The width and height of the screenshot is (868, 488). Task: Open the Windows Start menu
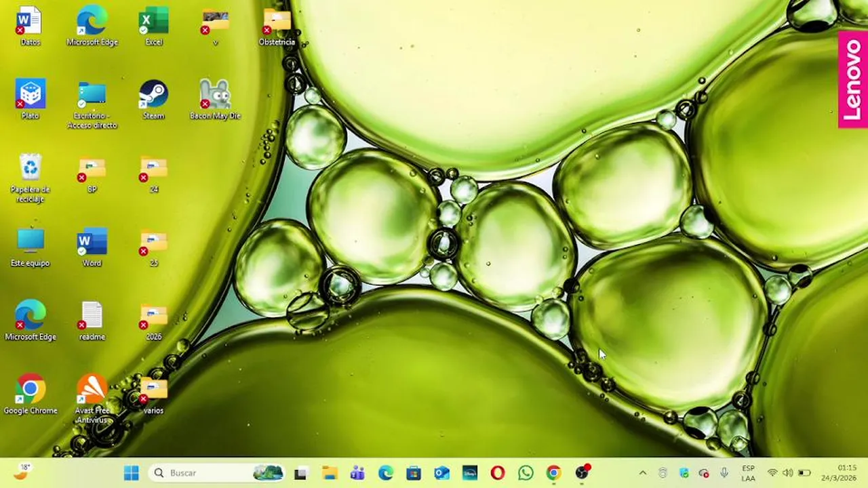(x=132, y=472)
